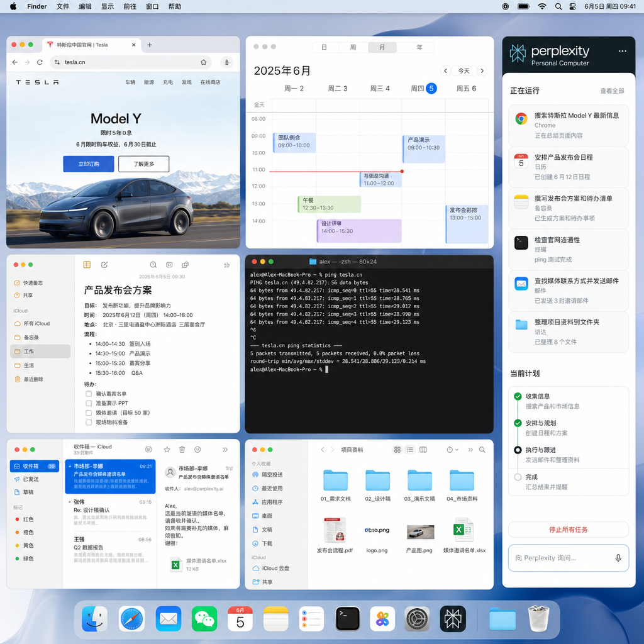Go back in the Chrome window

point(15,62)
